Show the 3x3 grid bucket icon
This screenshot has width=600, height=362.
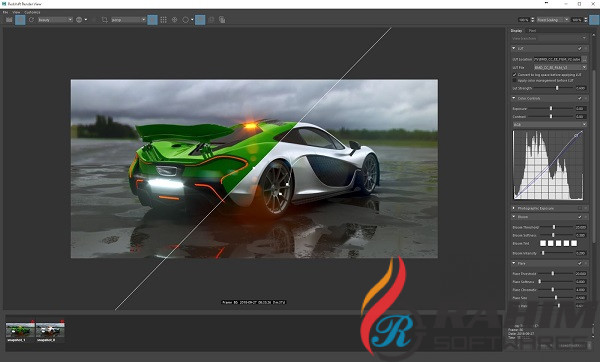[x=163, y=20]
